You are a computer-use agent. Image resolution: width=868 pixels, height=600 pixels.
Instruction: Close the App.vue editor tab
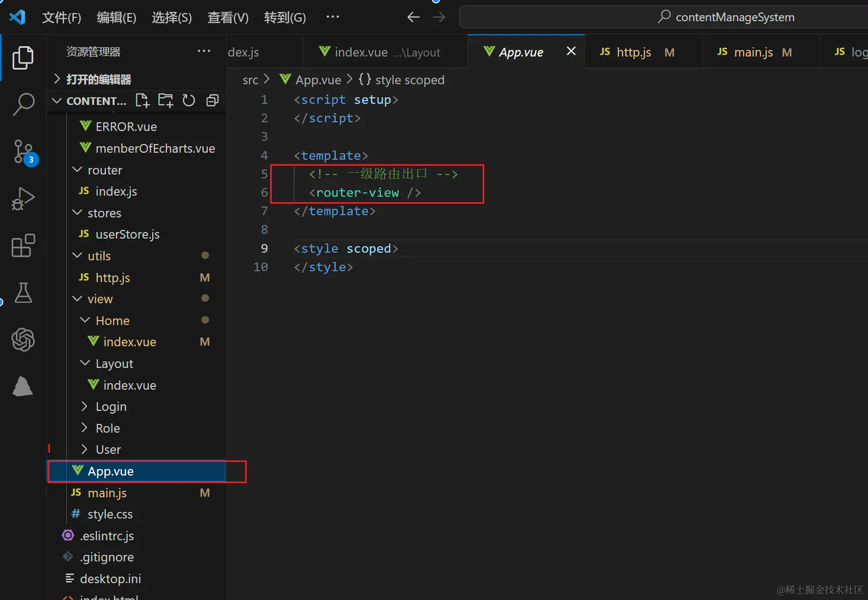(571, 51)
